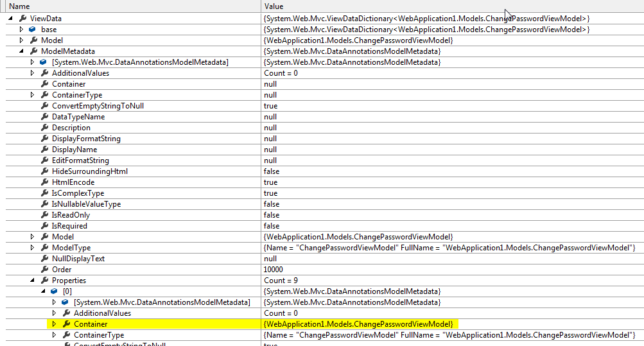
Task: Click wrench icon next to Properties
Action: [x=45, y=281]
